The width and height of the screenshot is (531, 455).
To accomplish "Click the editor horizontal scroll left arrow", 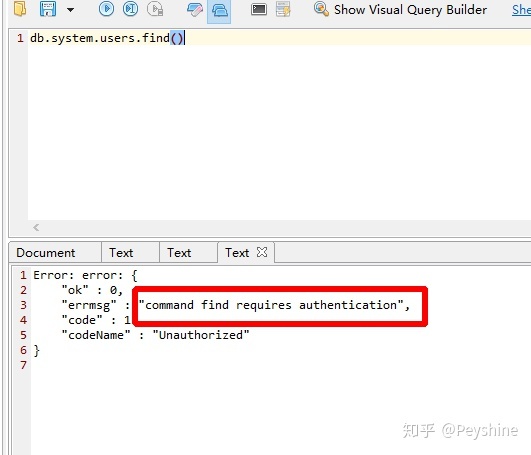I will point(36,228).
